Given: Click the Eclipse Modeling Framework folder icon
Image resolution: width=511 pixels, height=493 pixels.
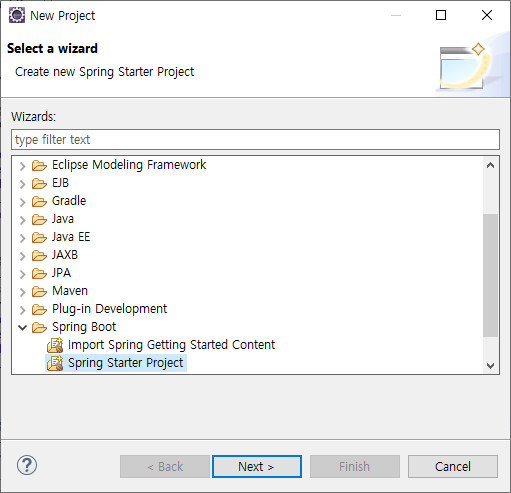Looking at the screenshot, I should click(39, 165).
